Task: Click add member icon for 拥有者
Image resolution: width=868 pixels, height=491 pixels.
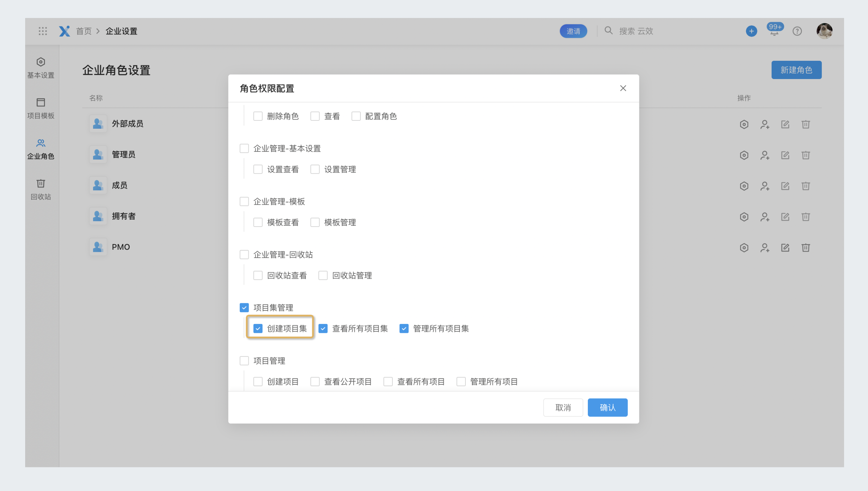Action: (764, 216)
